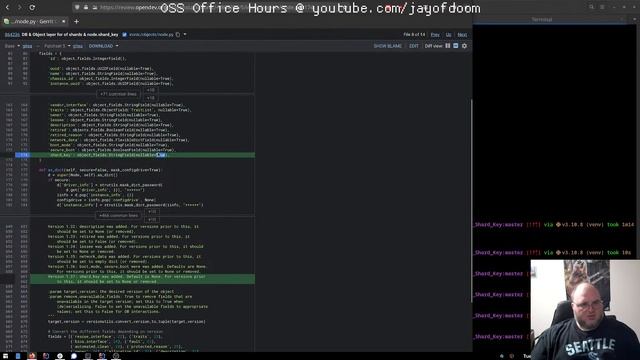Viewport: 640px width, 360px height.
Task: Click the diff vertical scrollbar
Action: pyautogui.click(x=471, y=200)
